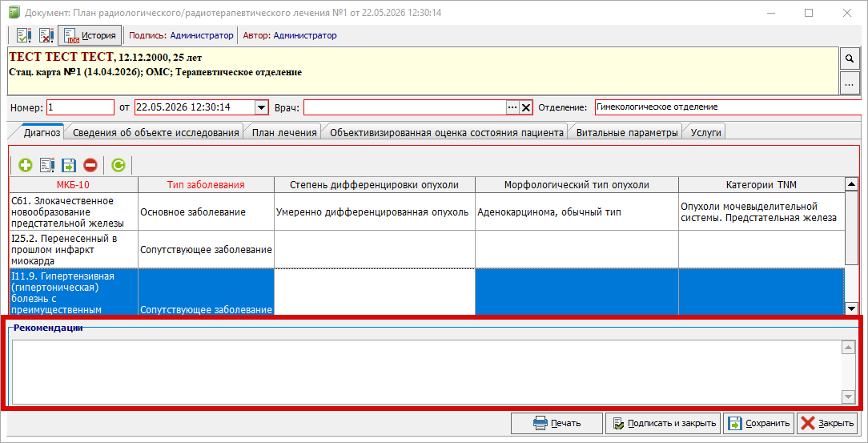Viewport: 868px width, 443px height.
Task: Open the Услуги tab
Action: (x=705, y=133)
